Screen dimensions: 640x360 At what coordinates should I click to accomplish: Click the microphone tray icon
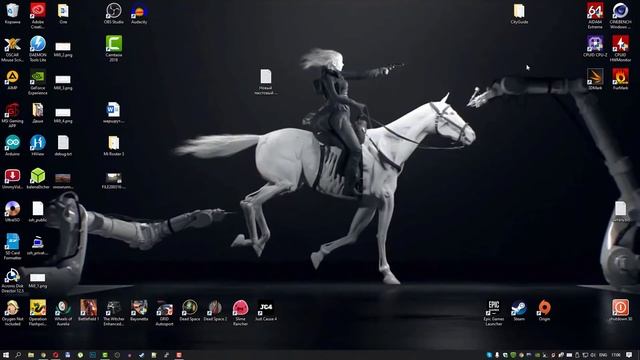tap(497, 355)
